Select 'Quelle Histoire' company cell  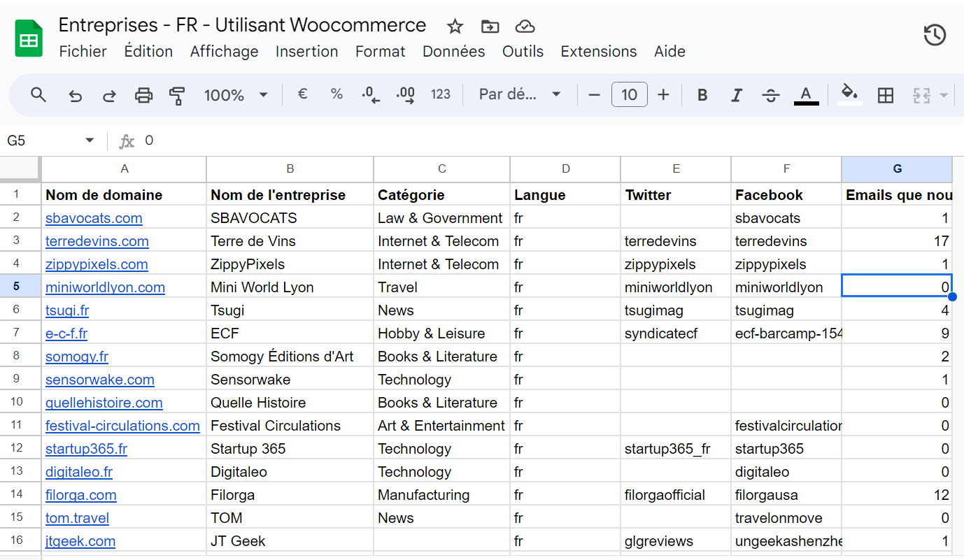tap(290, 403)
